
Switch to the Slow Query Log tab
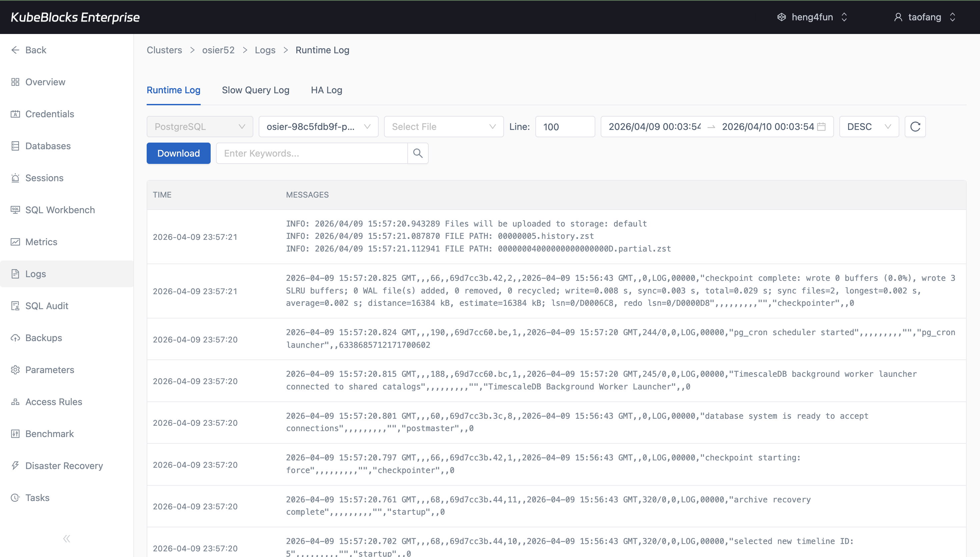(x=256, y=90)
